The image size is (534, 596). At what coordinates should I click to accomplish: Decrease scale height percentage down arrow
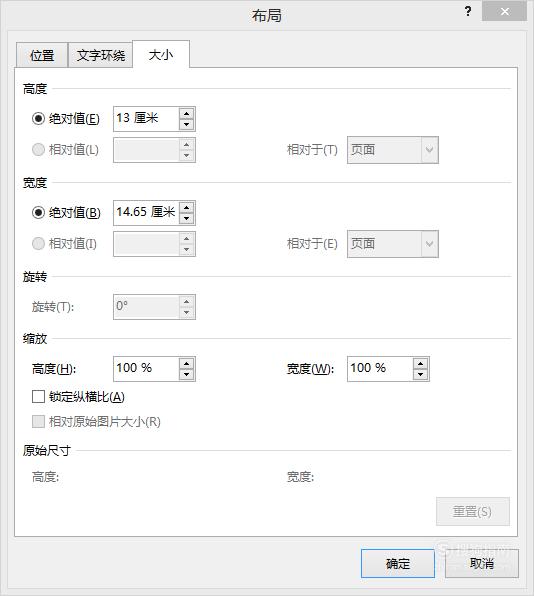(186, 374)
